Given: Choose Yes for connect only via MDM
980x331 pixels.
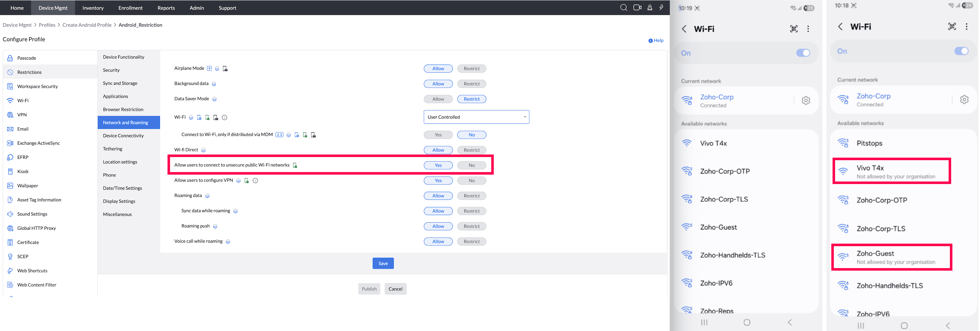Looking at the screenshot, I should (438, 135).
